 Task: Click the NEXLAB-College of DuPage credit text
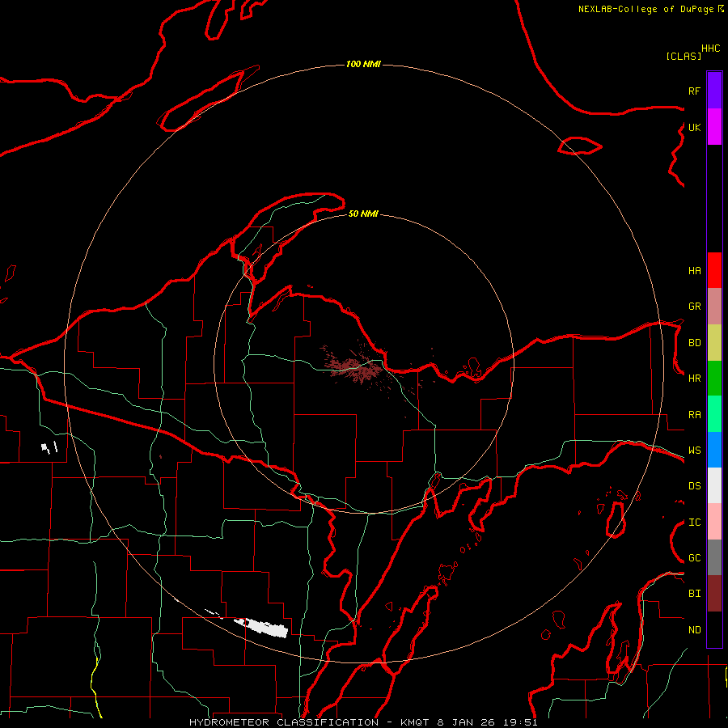click(645, 9)
